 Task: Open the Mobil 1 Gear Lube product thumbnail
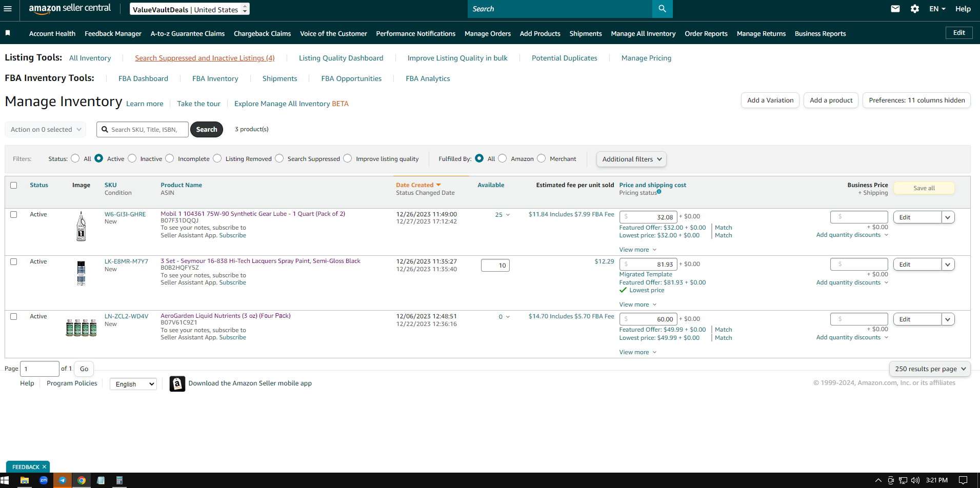point(81,227)
